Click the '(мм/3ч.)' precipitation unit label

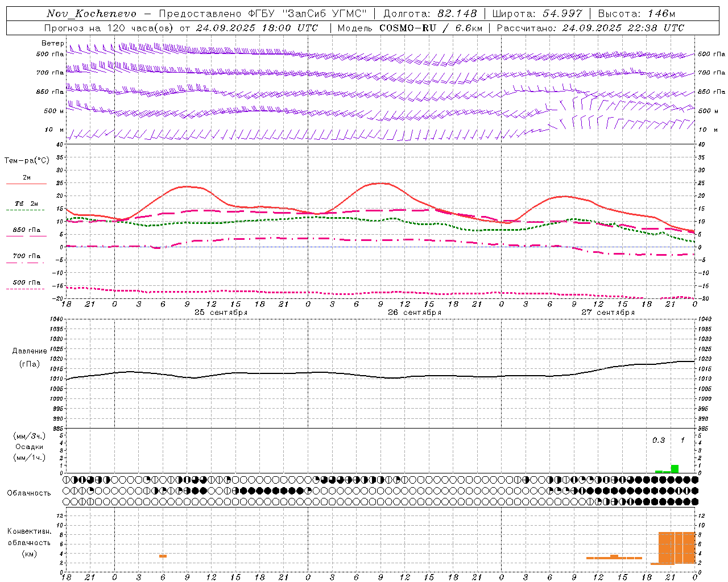(x=30, y=436)
